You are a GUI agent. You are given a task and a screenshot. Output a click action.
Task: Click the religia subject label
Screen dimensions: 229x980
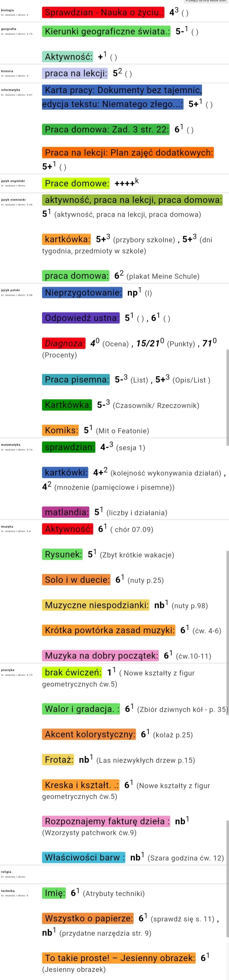6,872
